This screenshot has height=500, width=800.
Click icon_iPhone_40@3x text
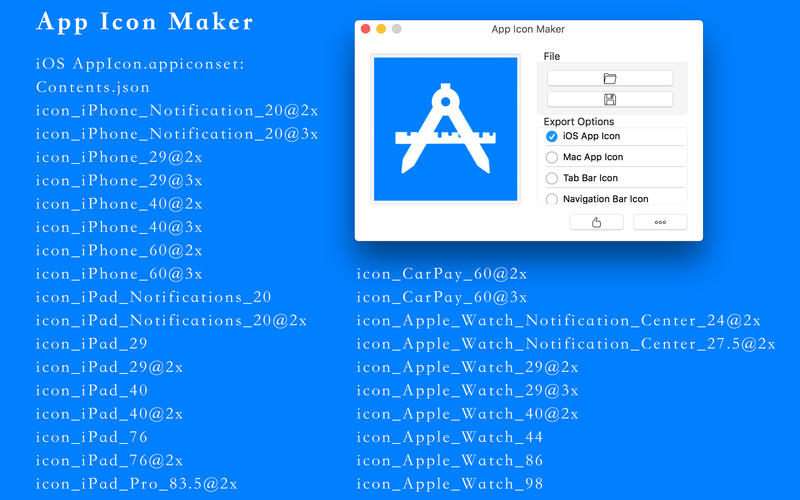tap(119, 228)
